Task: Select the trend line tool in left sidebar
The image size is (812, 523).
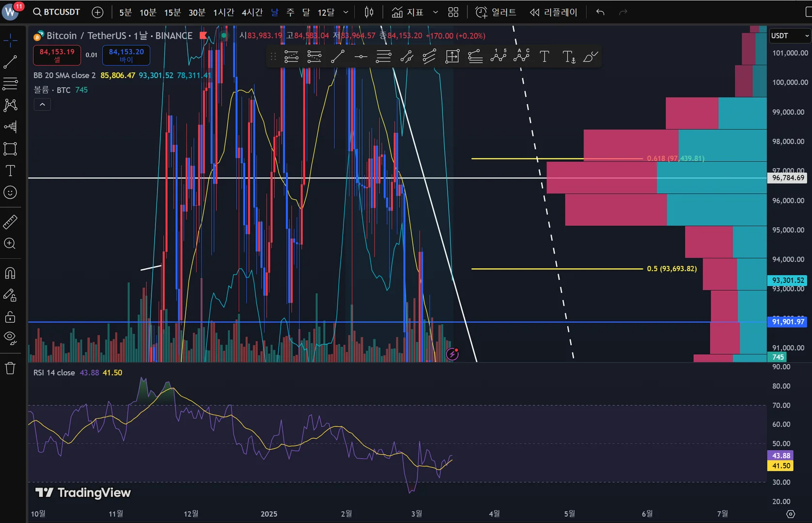Action: [10, 62]
